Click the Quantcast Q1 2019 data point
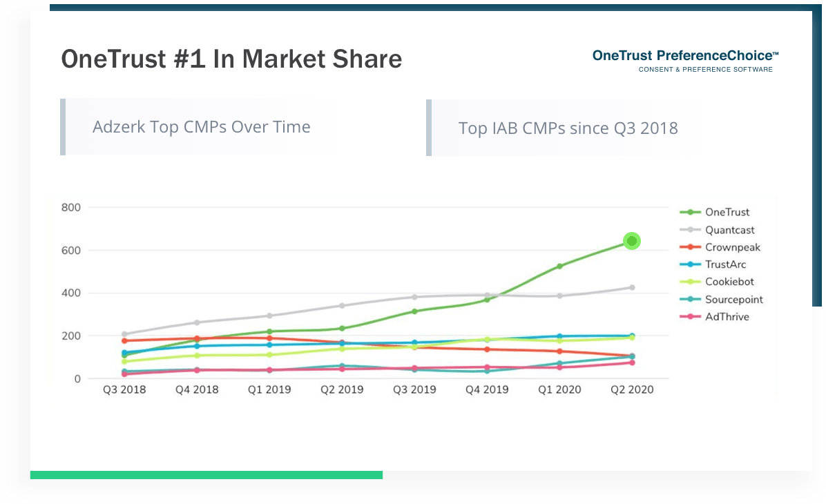Image resolution: width=826 pixels, height=504 pixels. (269, 316)
